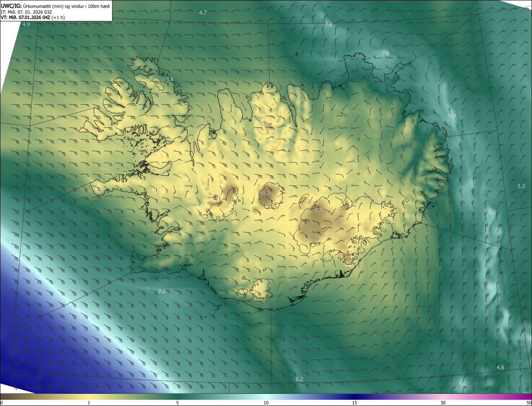Click the 0 tick on the colour scale
The image size is (532, 406).
click(x=2, y=403)
